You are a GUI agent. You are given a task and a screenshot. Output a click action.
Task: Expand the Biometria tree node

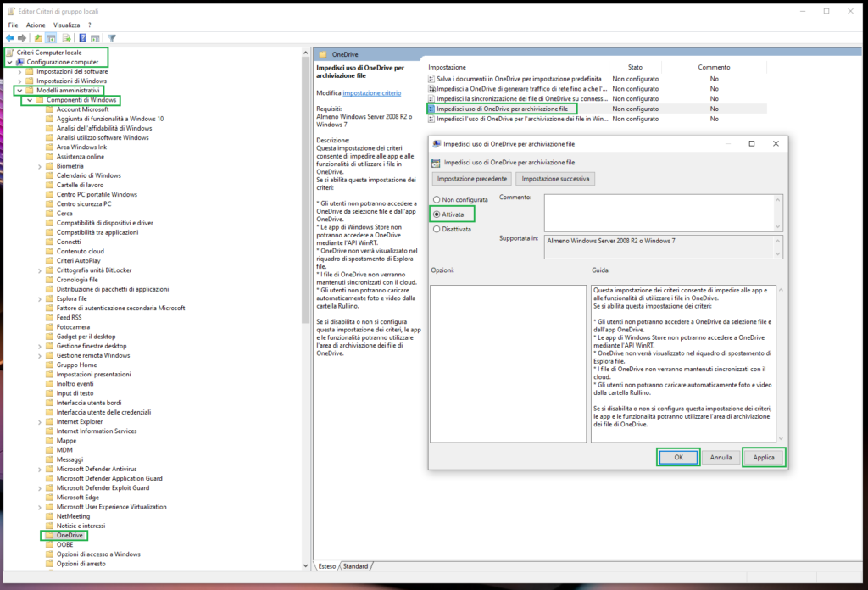(x=40, y=167)
